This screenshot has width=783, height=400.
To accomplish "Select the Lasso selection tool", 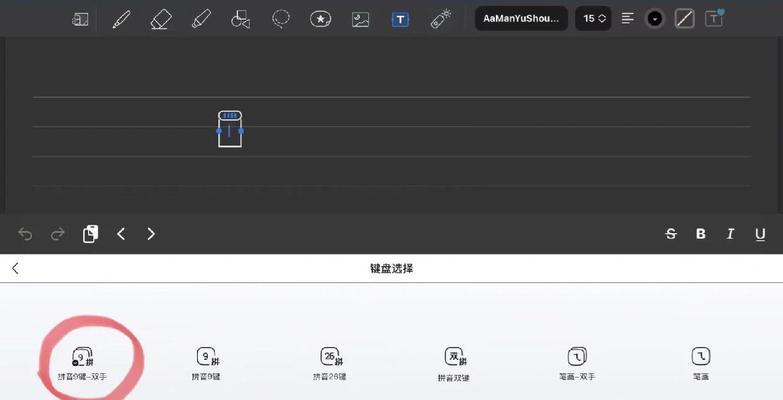I will [x=281, y=19].
